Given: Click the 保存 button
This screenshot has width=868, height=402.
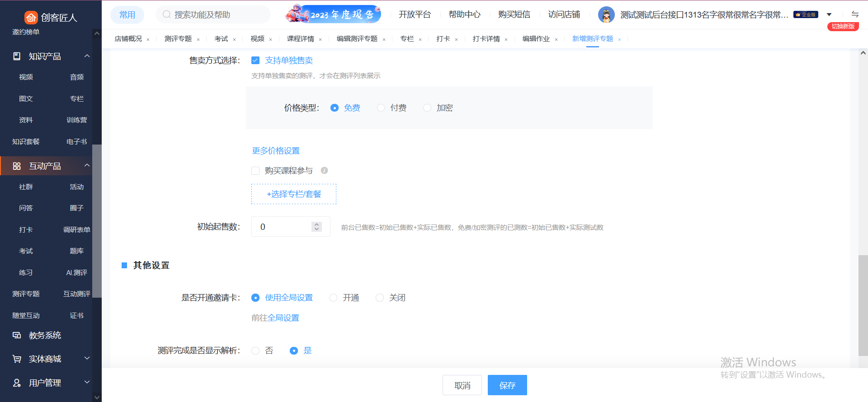Looking at the screenshot, I should 507,385.
